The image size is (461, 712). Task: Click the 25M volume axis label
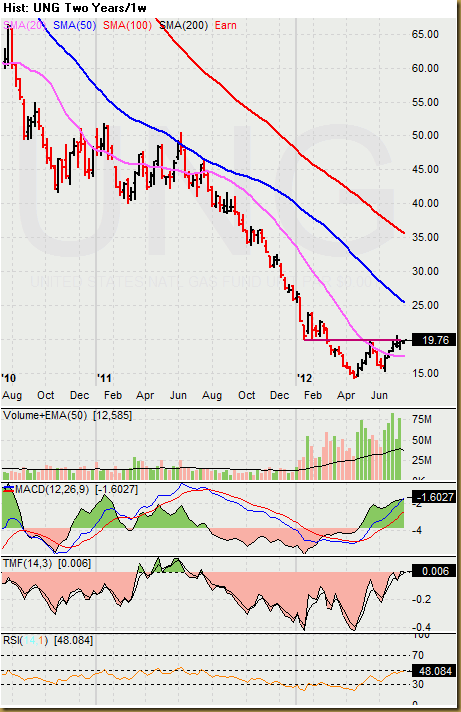[422, 460]
